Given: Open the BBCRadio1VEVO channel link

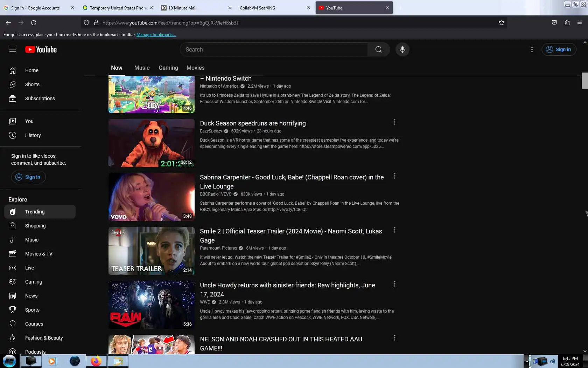Looking at the screenshot, I should (216, 194).
